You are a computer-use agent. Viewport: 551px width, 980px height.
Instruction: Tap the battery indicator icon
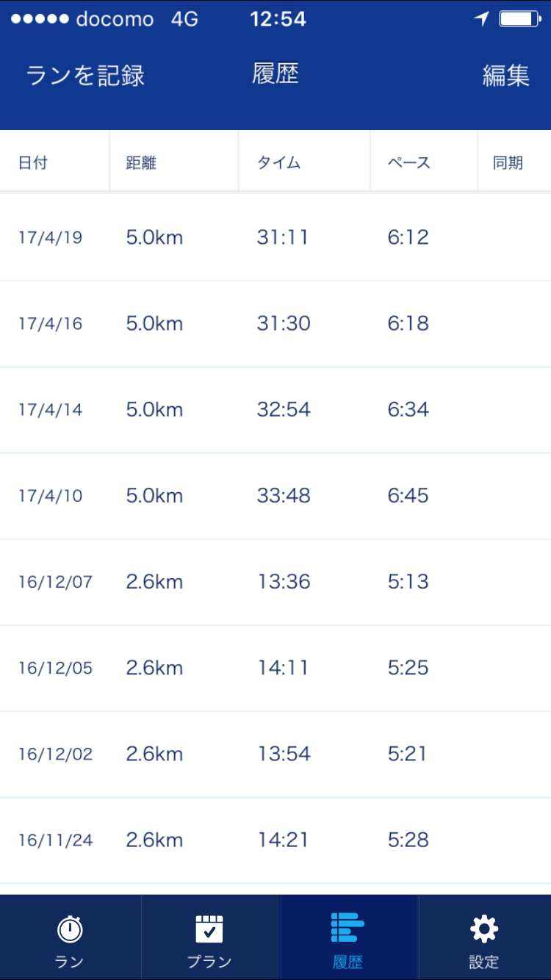pyautogui.click(x=519, y=19)
